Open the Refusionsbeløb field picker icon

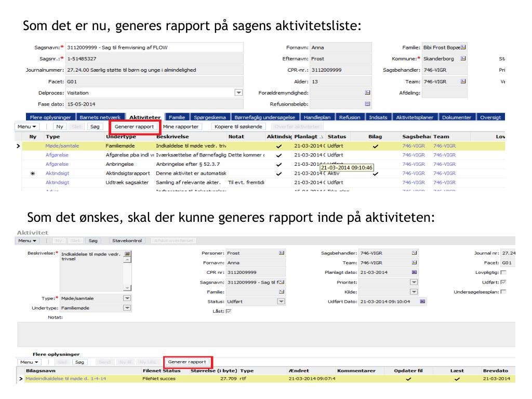click(x=367, y=104)
